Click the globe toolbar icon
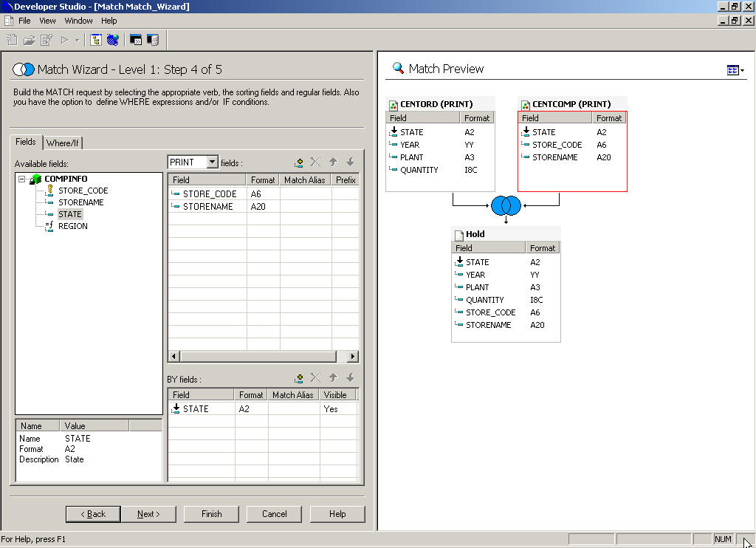The width and height of the screenshot is (756, 548). pyautogui.click(x=113, y=40)
